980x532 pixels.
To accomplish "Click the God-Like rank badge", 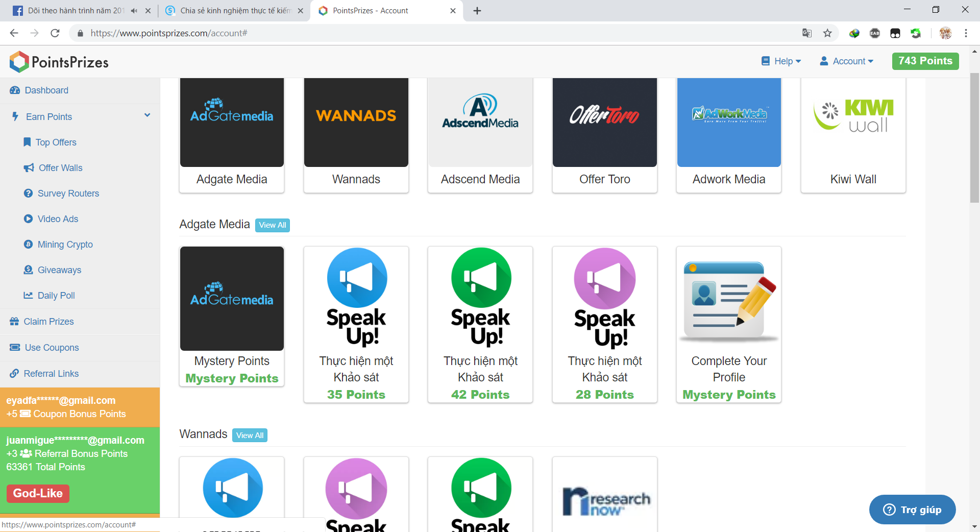I will point(38,493).
